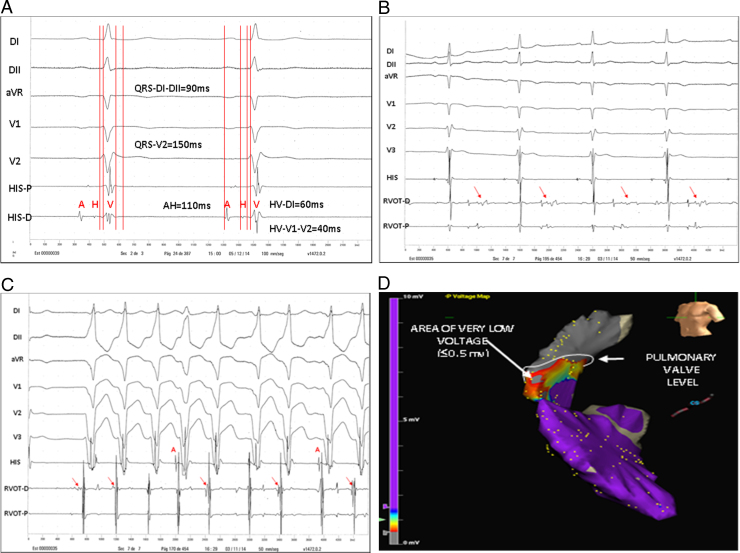
Task: Click the V2 lead label in panel B
Action: pyautogui.click(x=391, y=127)
